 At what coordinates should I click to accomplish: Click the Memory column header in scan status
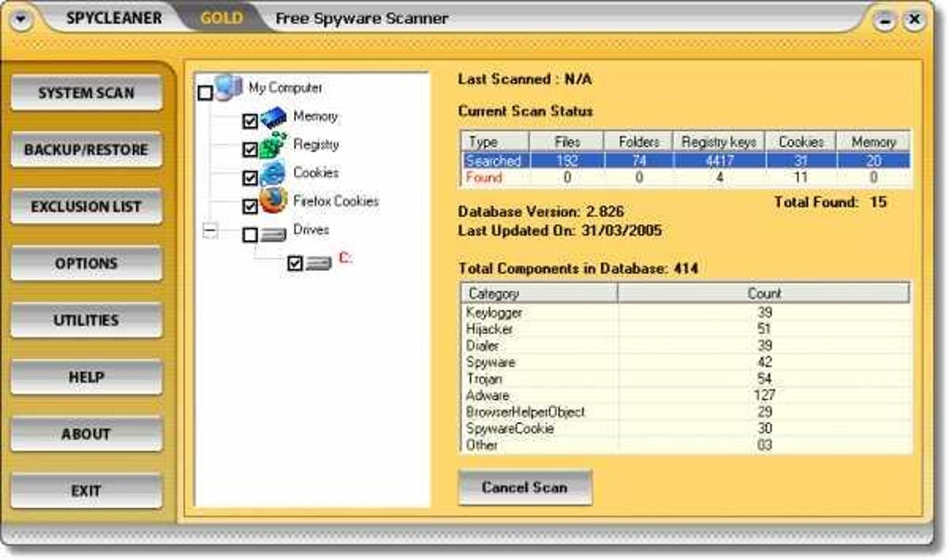coord(874,141)
